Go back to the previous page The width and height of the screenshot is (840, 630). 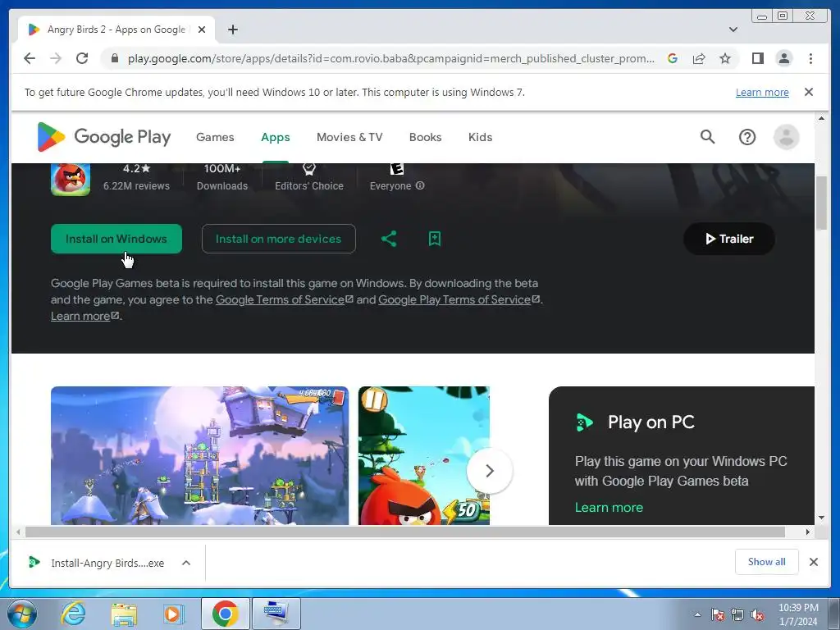(x=30, y=58)
